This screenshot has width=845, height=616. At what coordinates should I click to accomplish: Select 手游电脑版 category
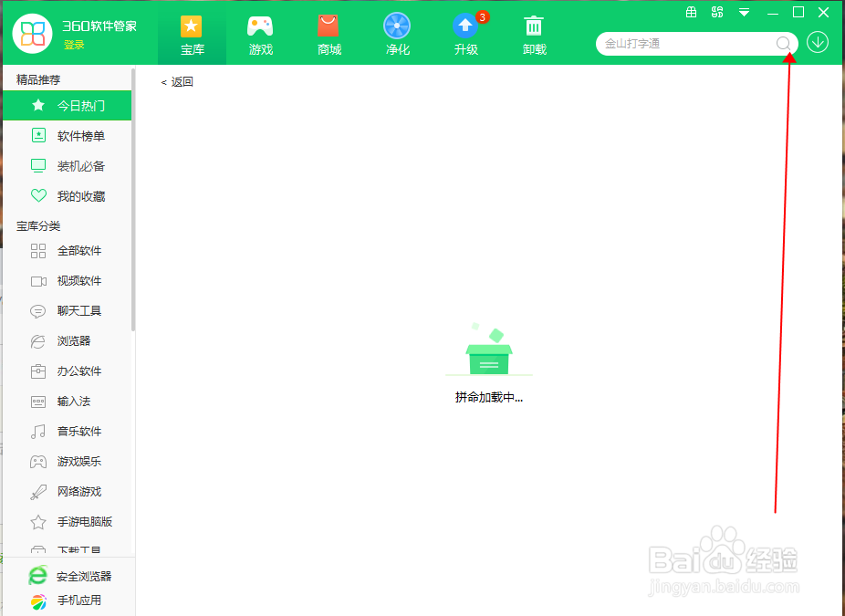(67, 522)
